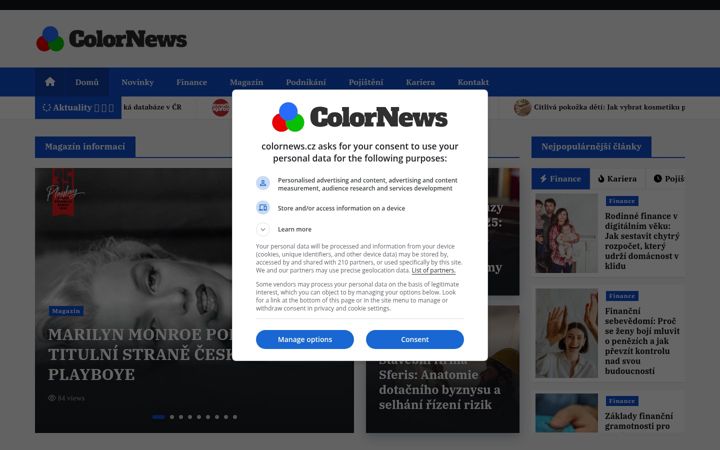Screen dimensions: 720x450
Task: Click the spinner icon beside Aktuality
Action: 46,107
